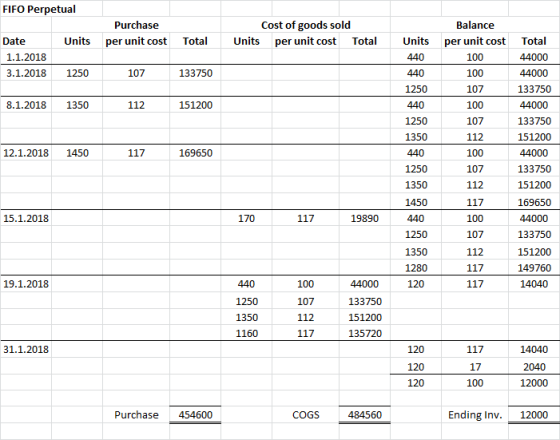Click Ending Inv. summary value '12000'
Image resolution: width=560 pixels, height=440 pixels.
534,415
